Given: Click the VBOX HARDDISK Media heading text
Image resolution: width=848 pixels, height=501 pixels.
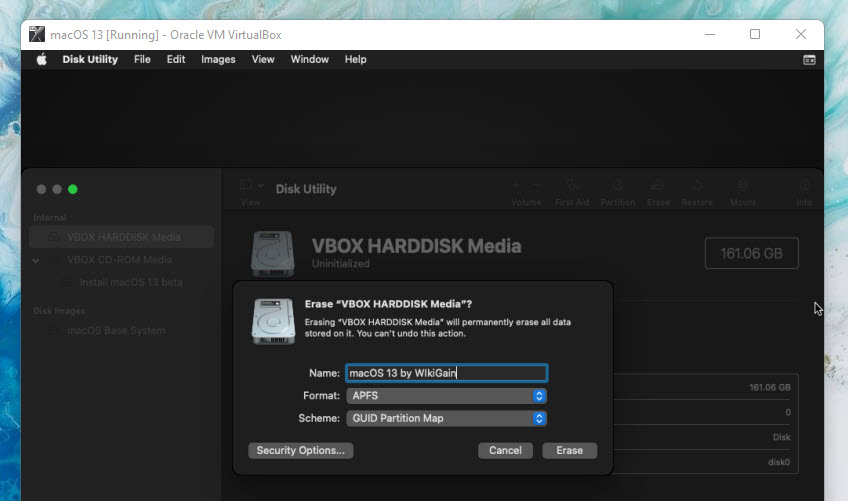Looking at the screenshot, I should (416, 246).
